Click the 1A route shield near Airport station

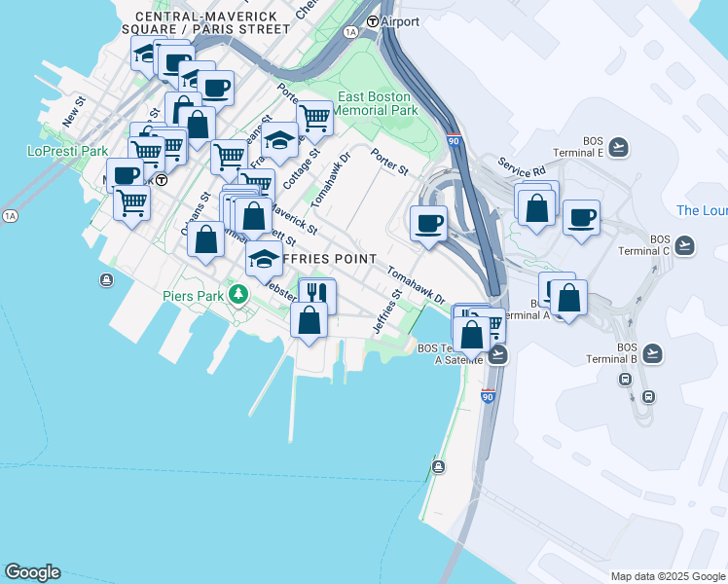pos(351,32)
